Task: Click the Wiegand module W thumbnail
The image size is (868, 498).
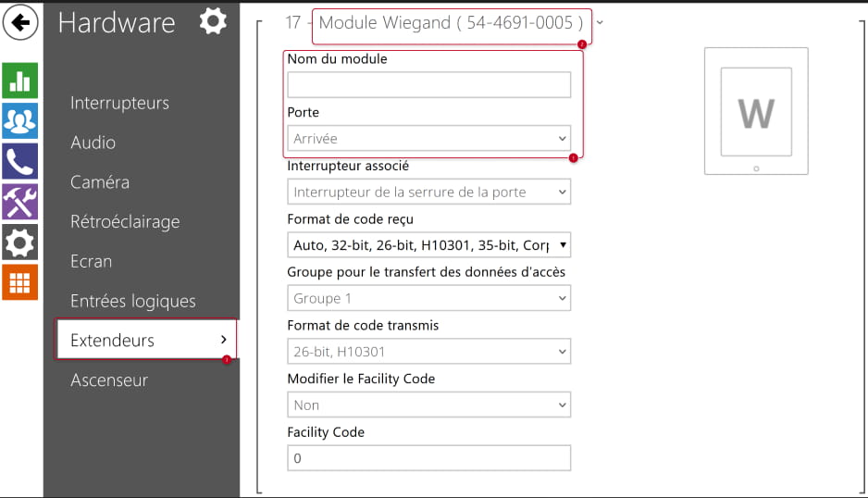Action: click(756, 111)
